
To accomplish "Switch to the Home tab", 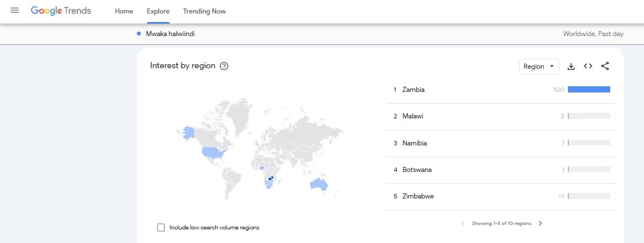I will coord(124,11).
